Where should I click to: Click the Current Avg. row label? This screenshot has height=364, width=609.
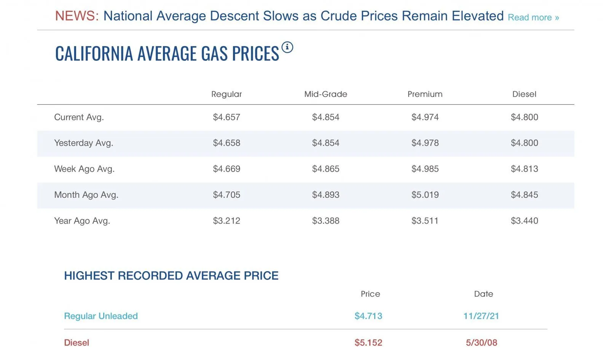coord(79,117)
